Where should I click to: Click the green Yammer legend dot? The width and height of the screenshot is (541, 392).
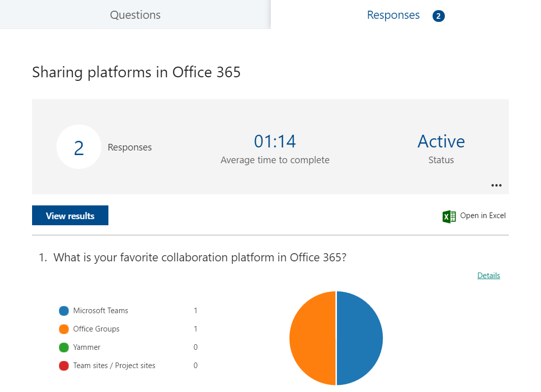pyautogui.click(x=64, y=347)
